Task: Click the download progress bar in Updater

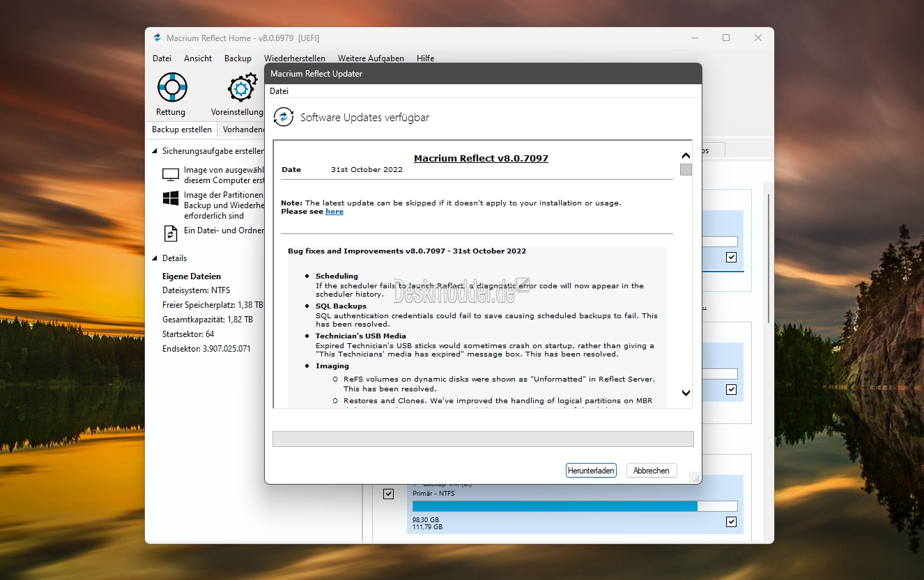Action: [483, 439]
